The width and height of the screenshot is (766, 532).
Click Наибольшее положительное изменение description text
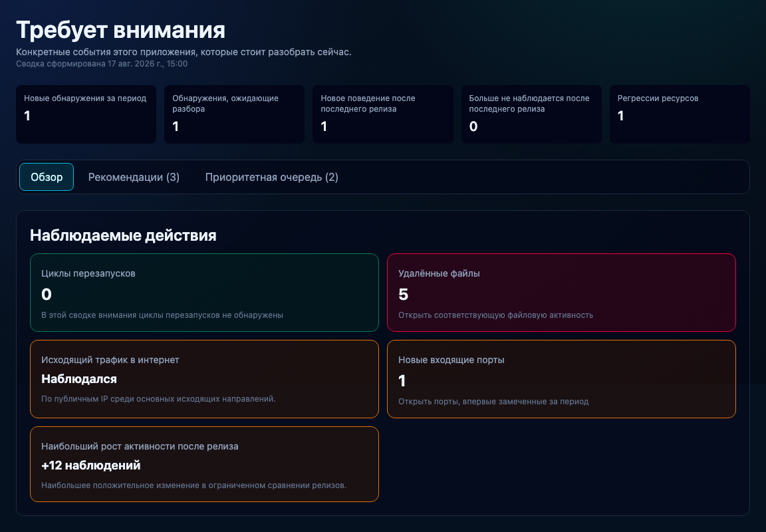click(x=193, y=485)
